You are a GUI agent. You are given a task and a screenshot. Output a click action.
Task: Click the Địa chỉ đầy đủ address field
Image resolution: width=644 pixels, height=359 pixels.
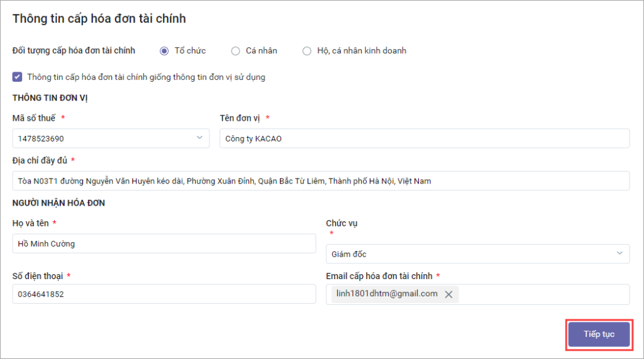click(321, 180)
